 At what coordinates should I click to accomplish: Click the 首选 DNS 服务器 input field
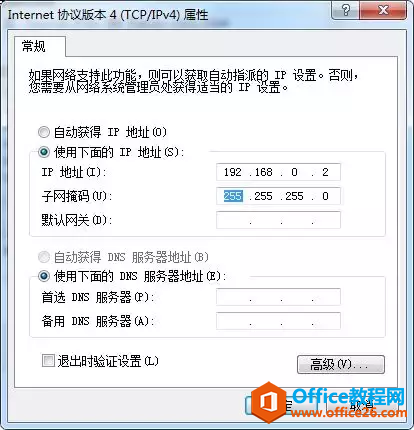click(x=278, y=297)
